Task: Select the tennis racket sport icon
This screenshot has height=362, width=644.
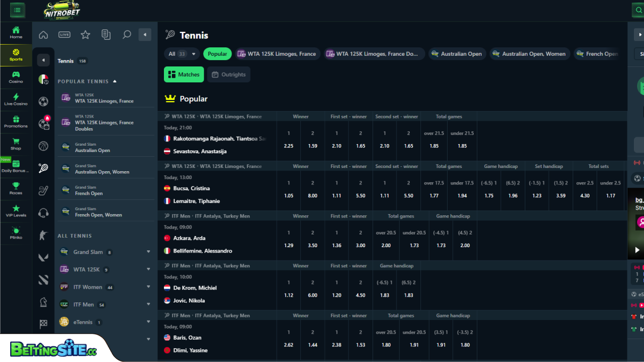Action: (44, 168)
